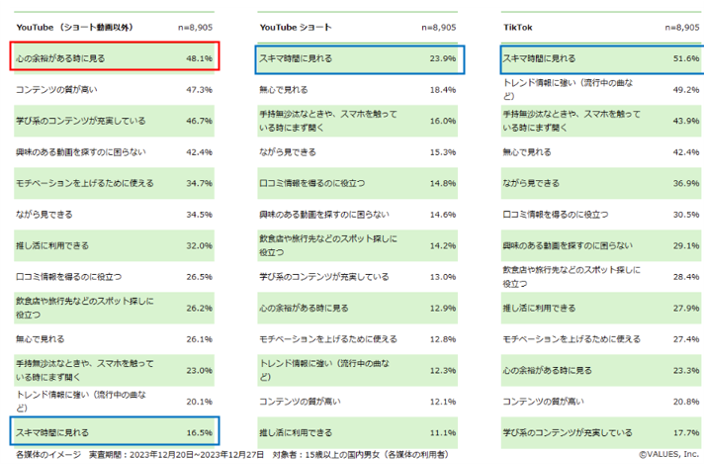Click the 18.4% value
This screenshot has height=464, width=704.
443,90
